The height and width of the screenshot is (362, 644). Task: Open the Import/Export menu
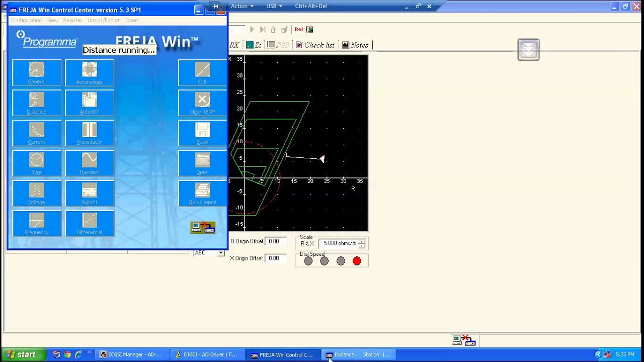pyautogui.click(x=104, y=20)
